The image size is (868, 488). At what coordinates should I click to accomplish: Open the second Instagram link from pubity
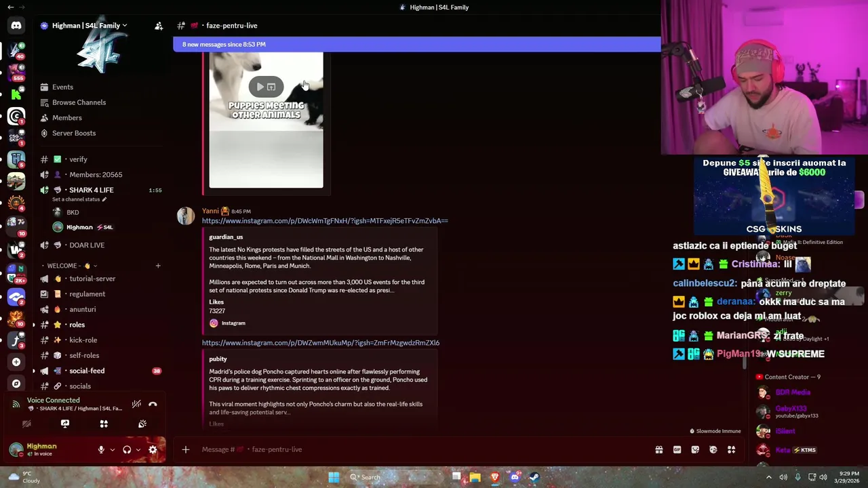320,343
